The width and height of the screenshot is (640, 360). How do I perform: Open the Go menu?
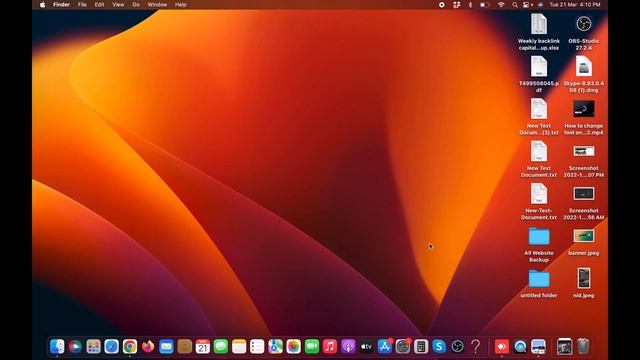(136, 5)
